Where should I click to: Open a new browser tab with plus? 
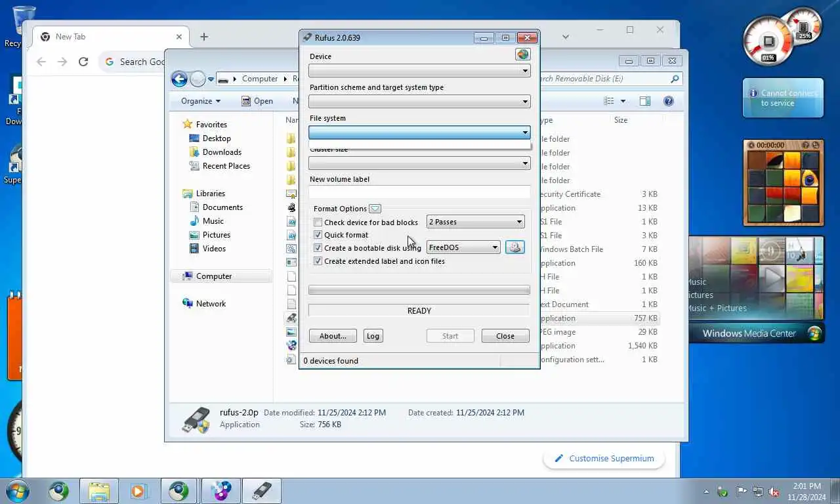(x=204, y=37)
